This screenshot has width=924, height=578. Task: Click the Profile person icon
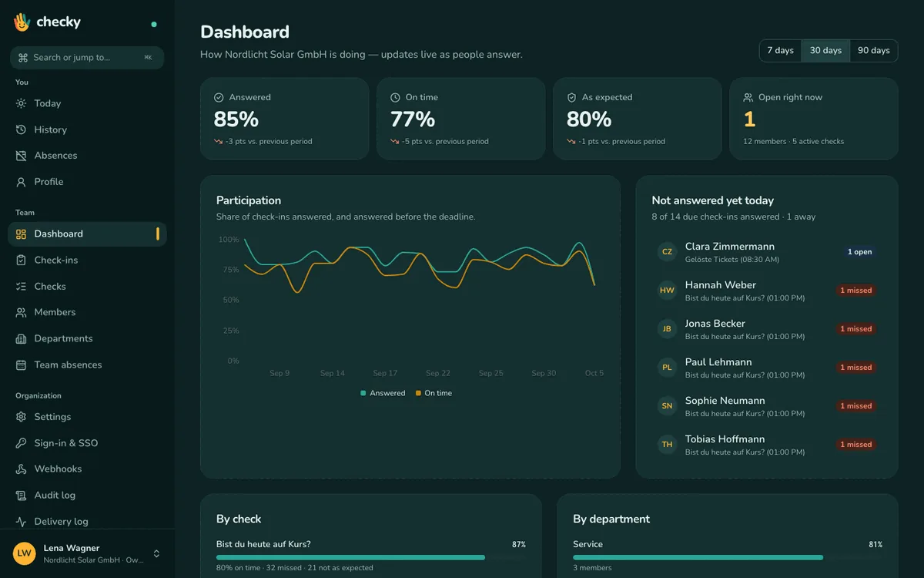coord(21,182)
